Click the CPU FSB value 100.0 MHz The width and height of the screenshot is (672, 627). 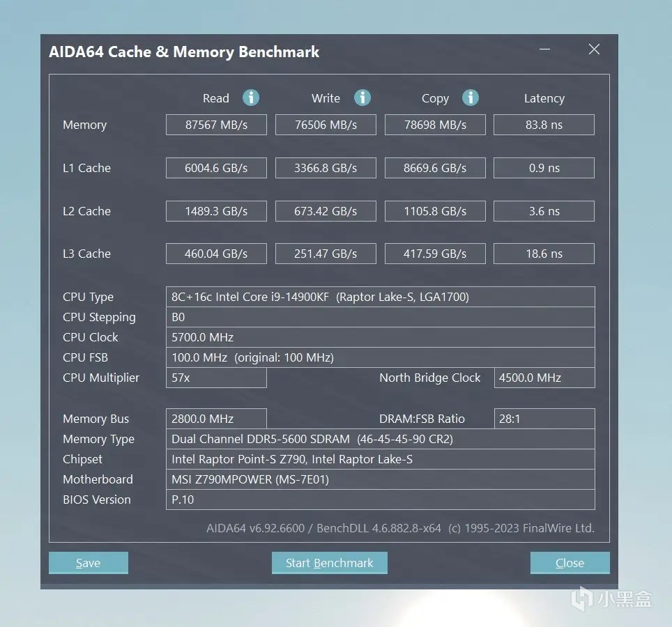coord(380,357)
